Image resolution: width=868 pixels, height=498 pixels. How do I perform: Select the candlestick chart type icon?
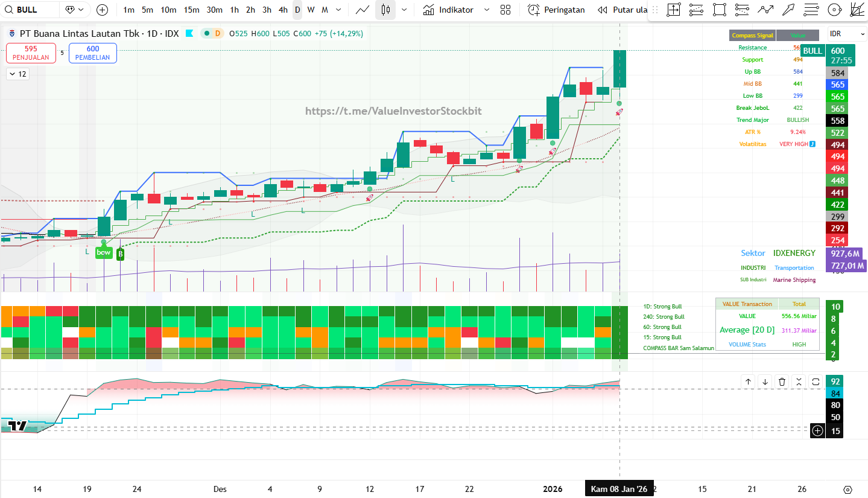click(385, 10)
